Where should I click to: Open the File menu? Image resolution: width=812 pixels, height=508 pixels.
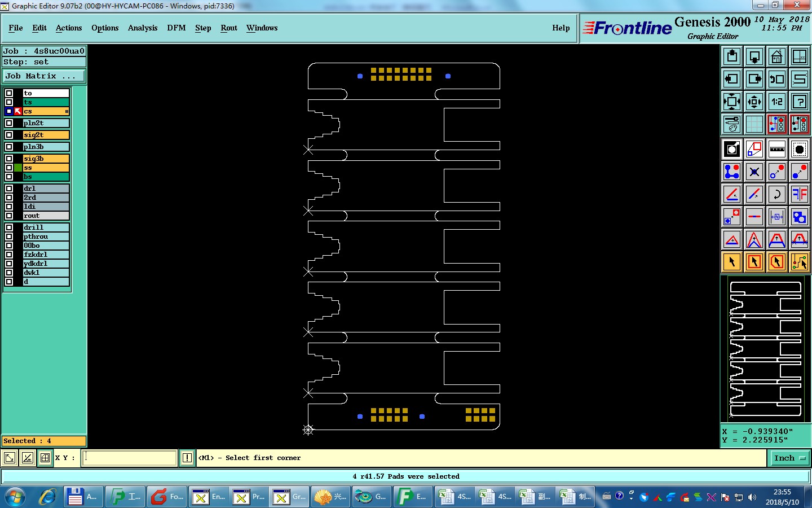[x=16, y=28]
